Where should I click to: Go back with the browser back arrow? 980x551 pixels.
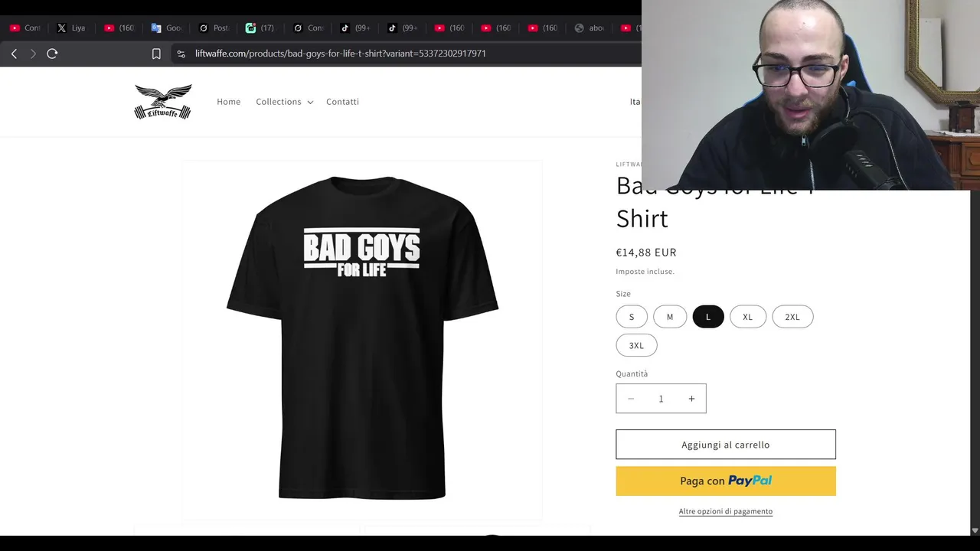[x=14, y=54]
